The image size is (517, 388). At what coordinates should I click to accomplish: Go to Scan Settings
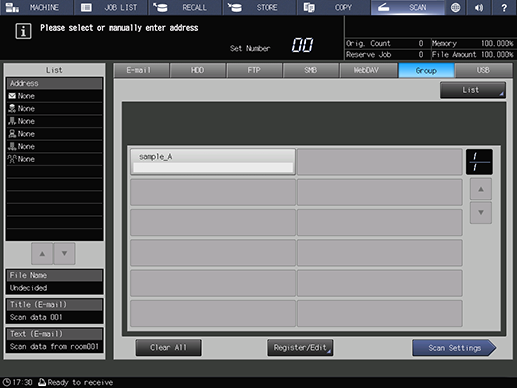[454, 348]
